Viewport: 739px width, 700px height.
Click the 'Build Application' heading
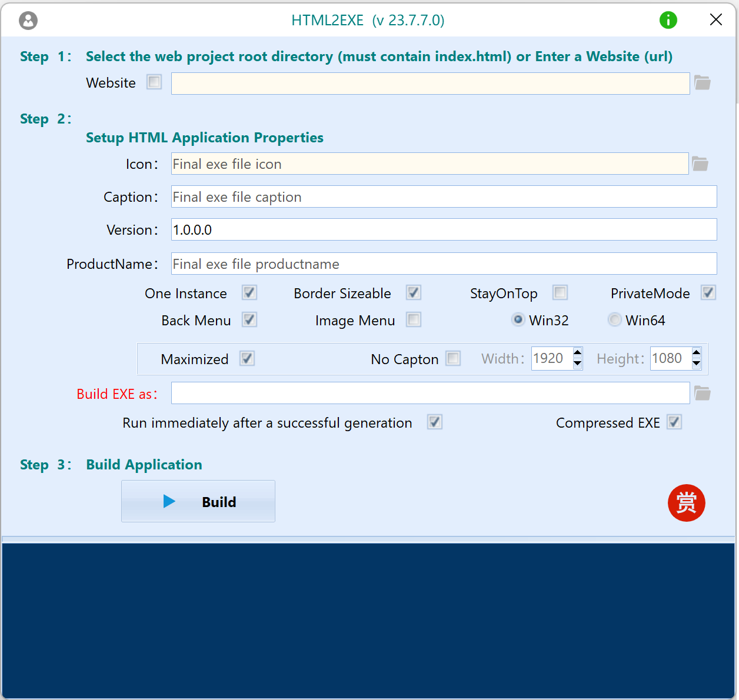144,465
